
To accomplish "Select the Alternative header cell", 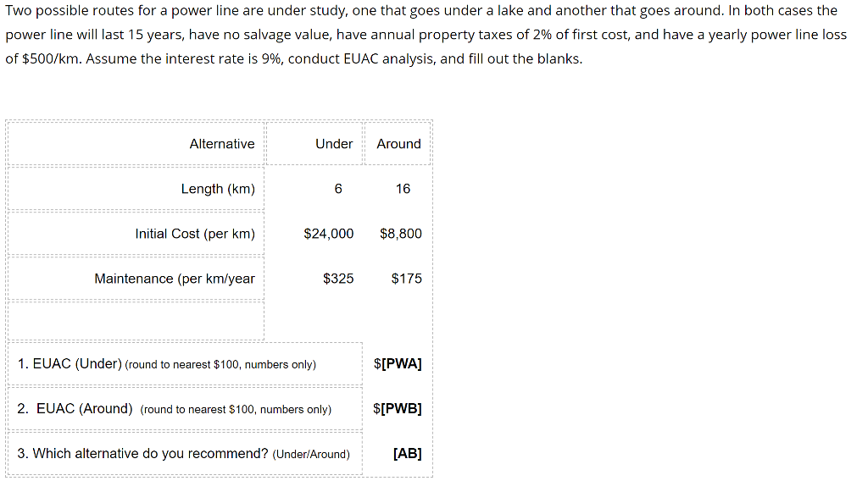I will click(x=136, y=144).
